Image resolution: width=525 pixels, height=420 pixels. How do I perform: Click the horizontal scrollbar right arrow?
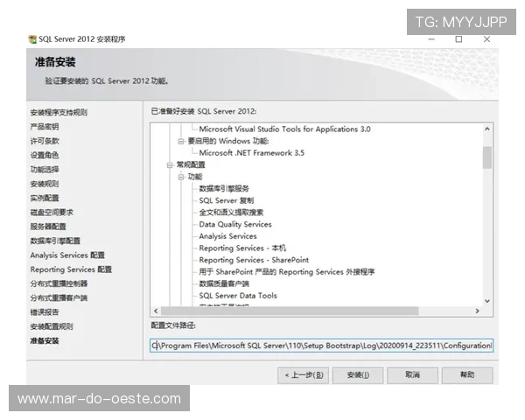coord(477,311)
